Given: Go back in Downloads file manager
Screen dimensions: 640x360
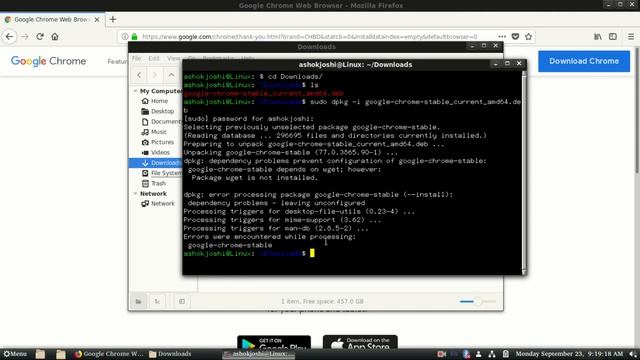Looking at the screenshot, I should pyautogui.click(x=139, y=75).
